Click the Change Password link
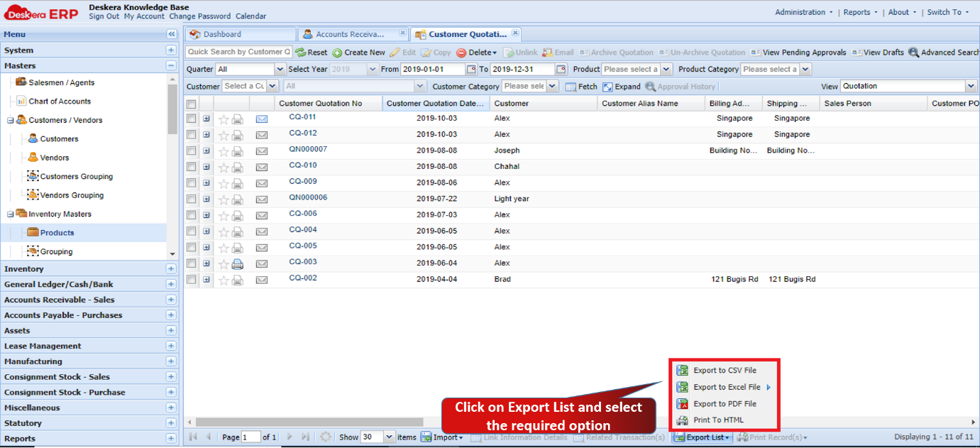Image resolution: width=980 pixels, height=448 pixels. (200, 16)
